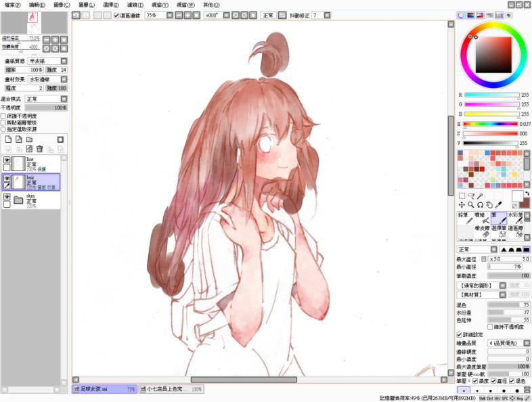Open the 編輯 edit menu
532x402 pixels.
click(x=37, y=5)
